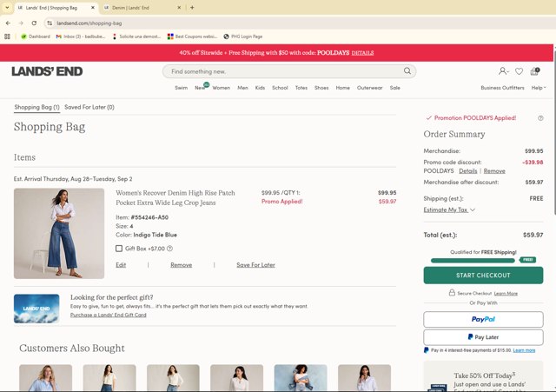Open the New menu
Screen dimensions: 556x392
(x=200, y=88)
